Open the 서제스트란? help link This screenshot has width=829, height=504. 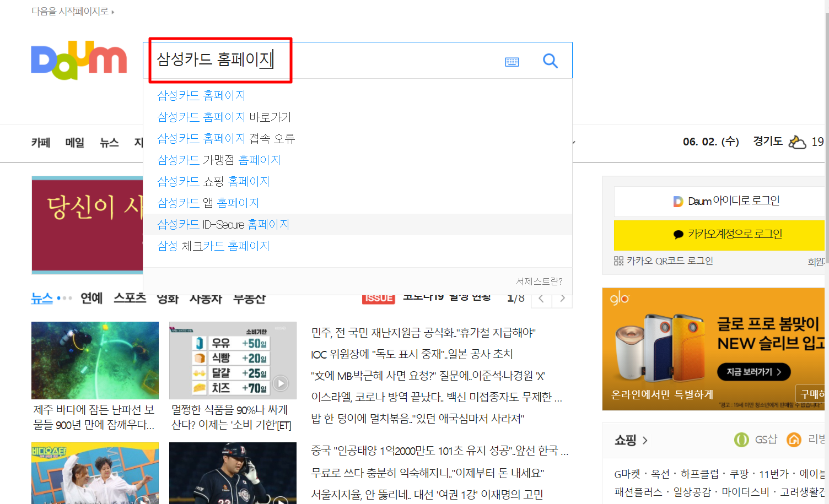pyautogui.click(x=539, y=281)
